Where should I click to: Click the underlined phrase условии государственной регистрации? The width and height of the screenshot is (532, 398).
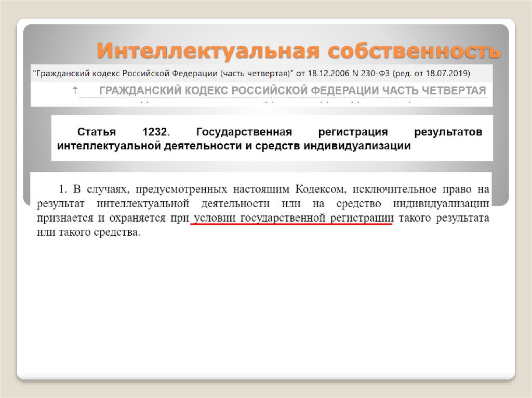(x=293, y=218)
